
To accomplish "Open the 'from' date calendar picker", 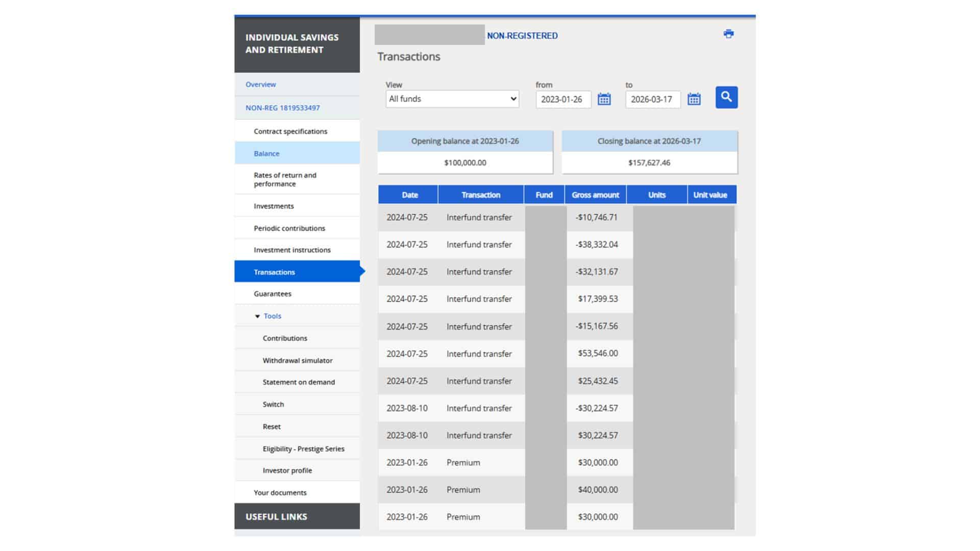I will tap(604, 99).
